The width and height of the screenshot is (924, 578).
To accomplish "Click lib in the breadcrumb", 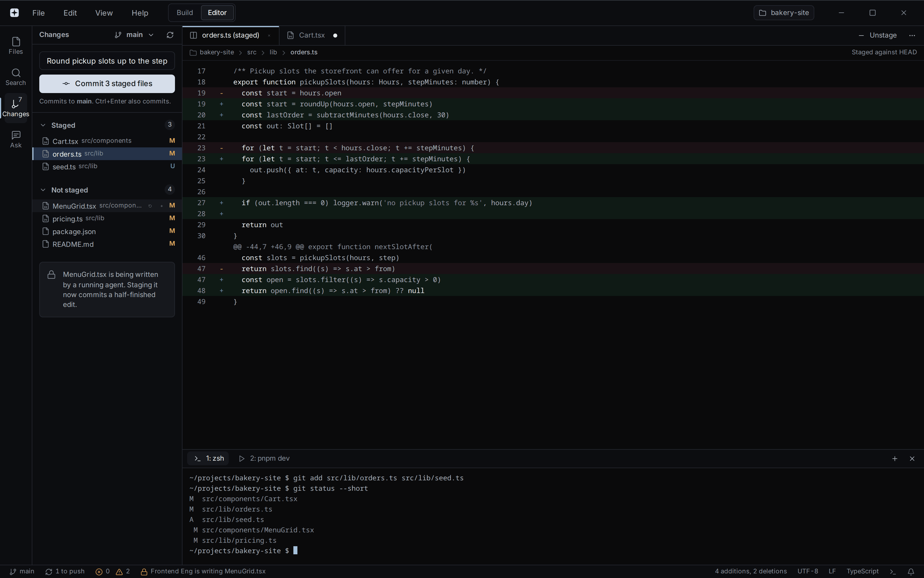I will pos(273,52).
